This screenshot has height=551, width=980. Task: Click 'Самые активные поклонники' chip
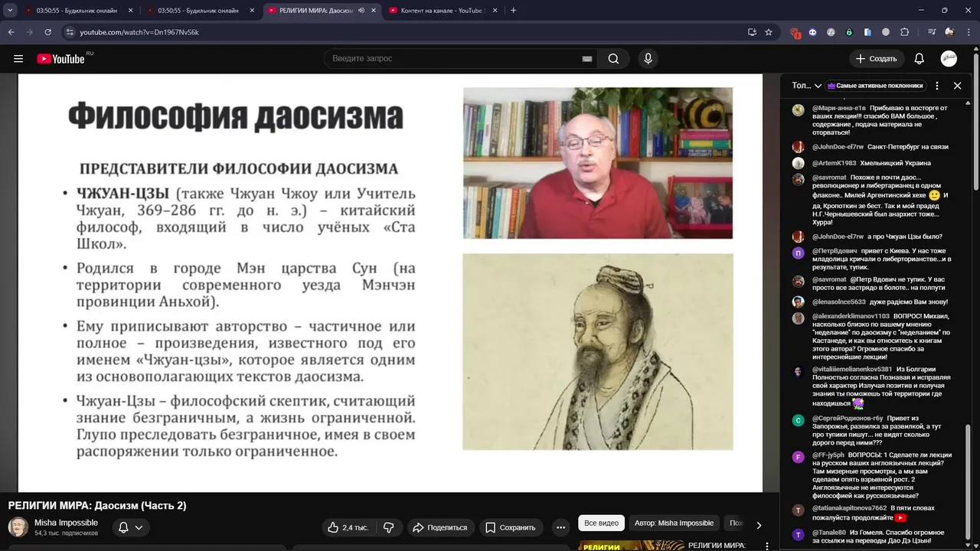(875, 86)
